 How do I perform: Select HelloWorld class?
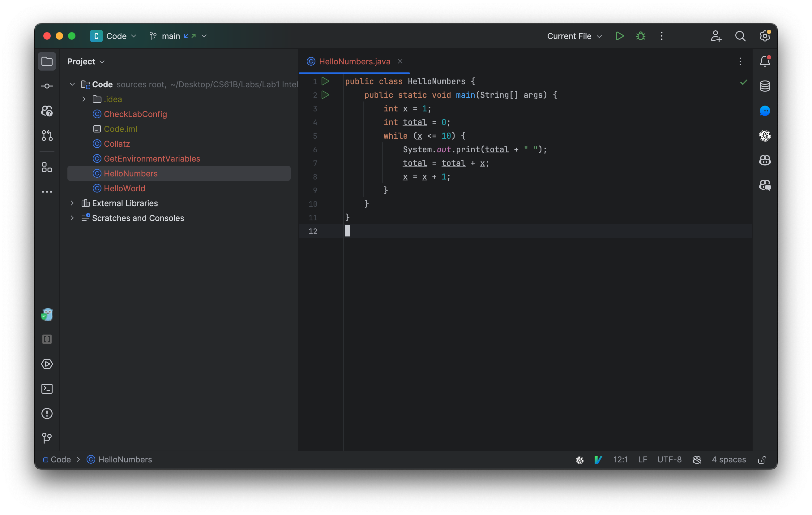click(x=124, y=188)
